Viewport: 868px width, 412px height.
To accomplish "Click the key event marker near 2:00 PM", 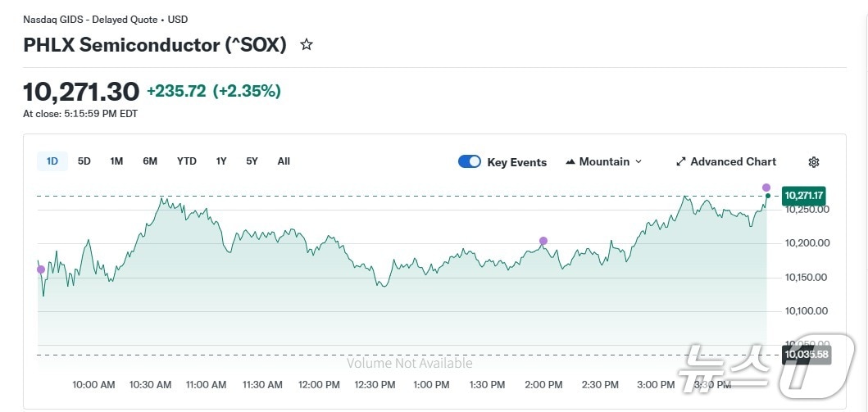I will pyautogui.click(x=543, y=241).
